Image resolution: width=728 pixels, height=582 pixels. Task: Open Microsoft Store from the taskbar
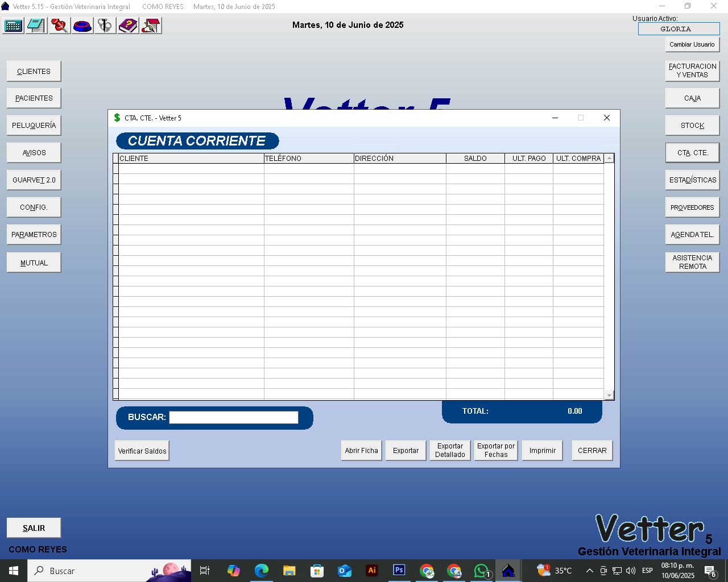[317, 571]
